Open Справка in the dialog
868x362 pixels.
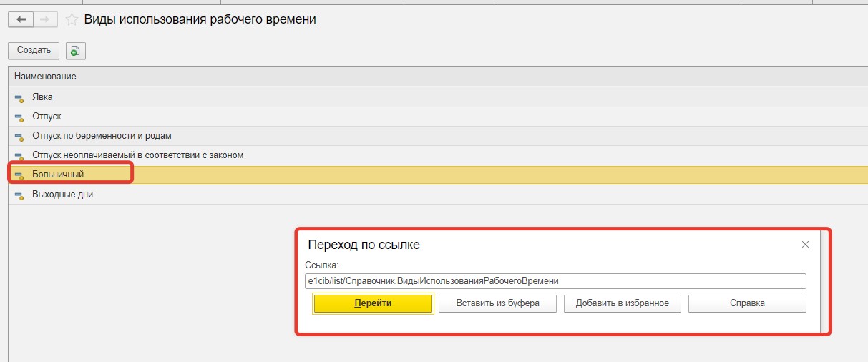pos(747,303)
